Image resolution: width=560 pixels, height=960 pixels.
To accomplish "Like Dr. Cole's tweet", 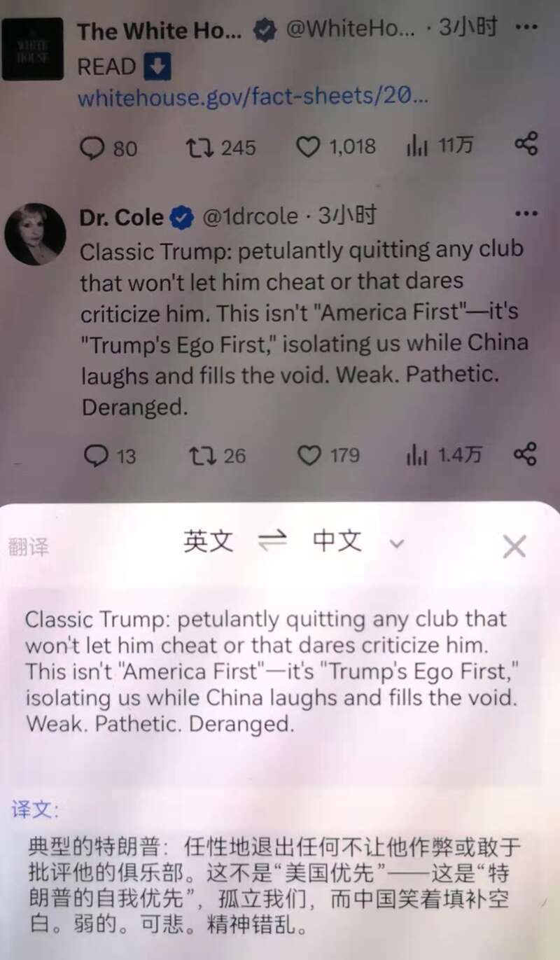I will tap(328, 456).
